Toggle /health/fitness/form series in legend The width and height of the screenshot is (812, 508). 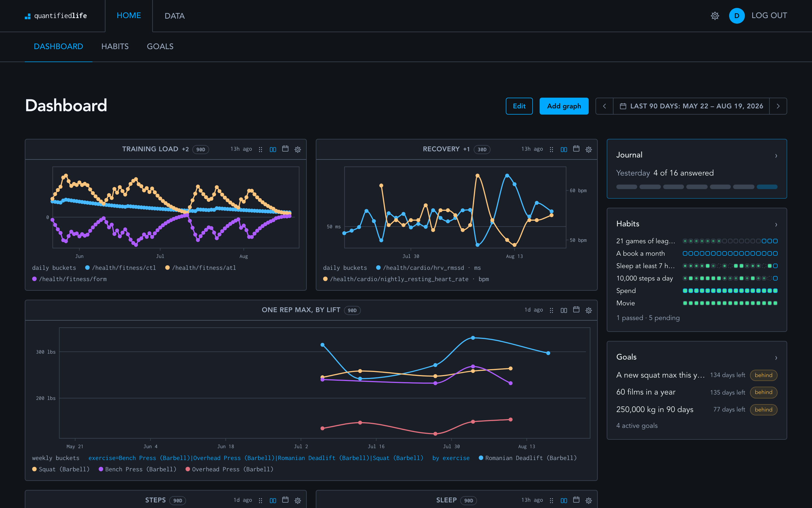tap(69, 279)
